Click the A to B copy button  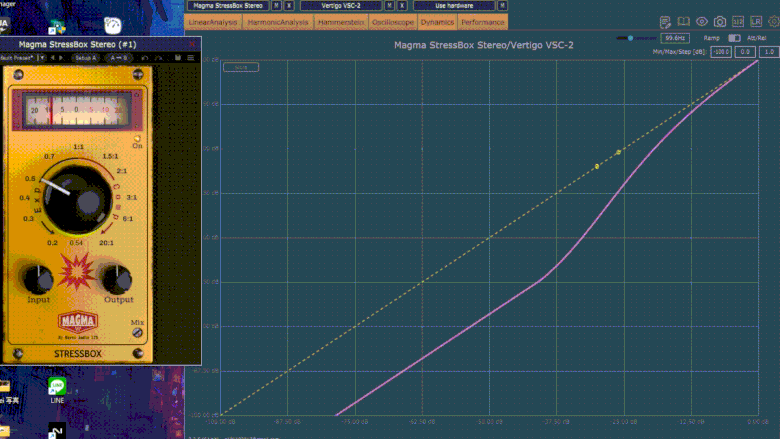coord(119,58)
